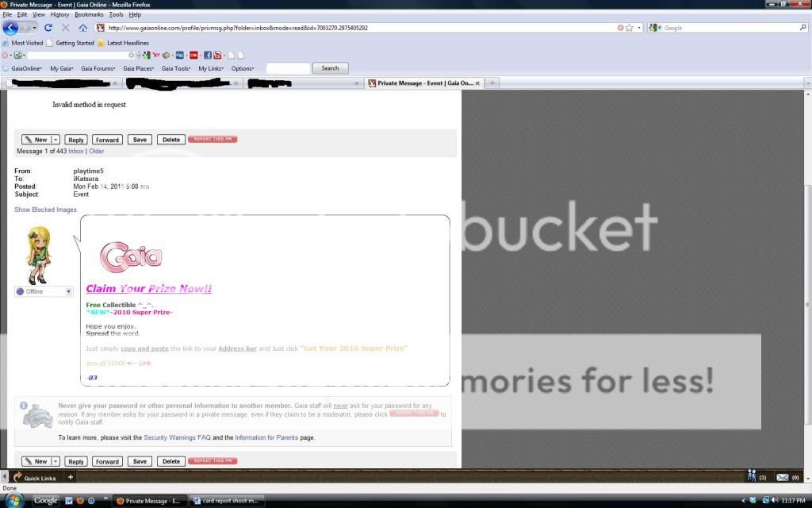Click the bookmark star in the address bar
This screenshot has height=508, width=812.
pyautogui.click(x=630, y=28)
